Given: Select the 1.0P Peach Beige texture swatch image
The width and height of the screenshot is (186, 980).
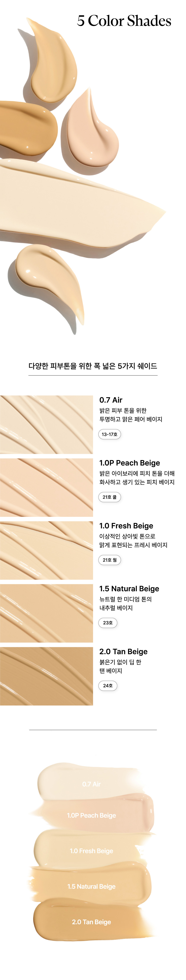Looking at the screenshot, I should 46,487.
